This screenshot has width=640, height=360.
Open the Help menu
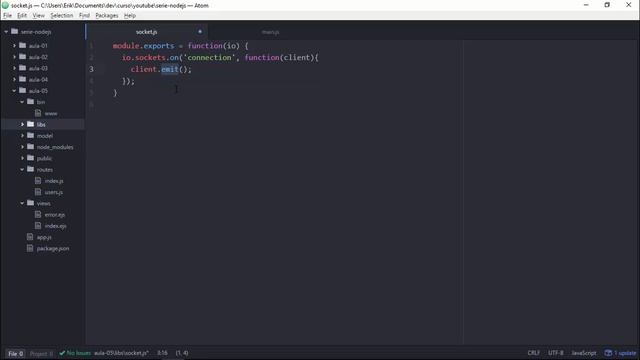point(130,16)
